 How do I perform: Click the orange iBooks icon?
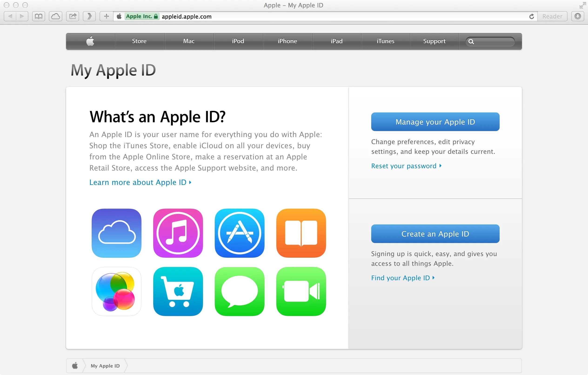coord(301,233)
